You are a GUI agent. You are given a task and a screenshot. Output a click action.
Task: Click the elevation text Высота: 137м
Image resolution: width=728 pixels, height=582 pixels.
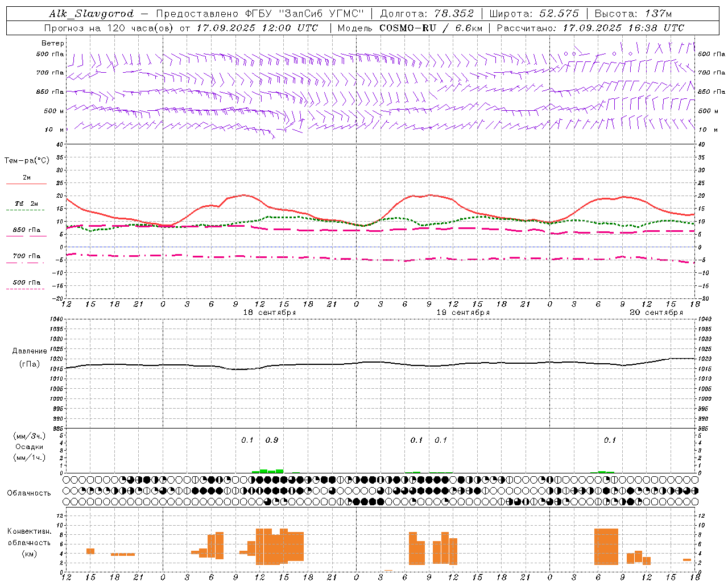[633, 14]
